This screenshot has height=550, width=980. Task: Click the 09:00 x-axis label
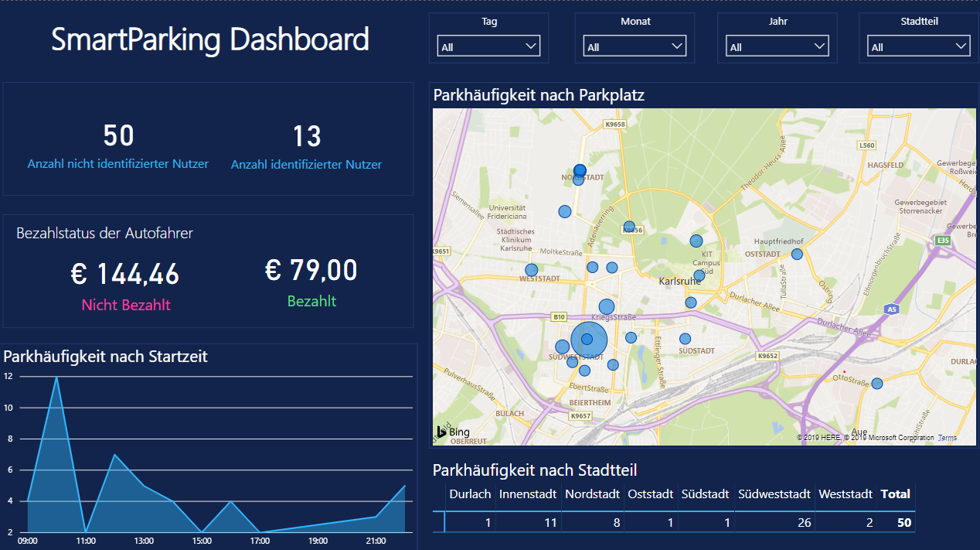(x=28, y=541)
